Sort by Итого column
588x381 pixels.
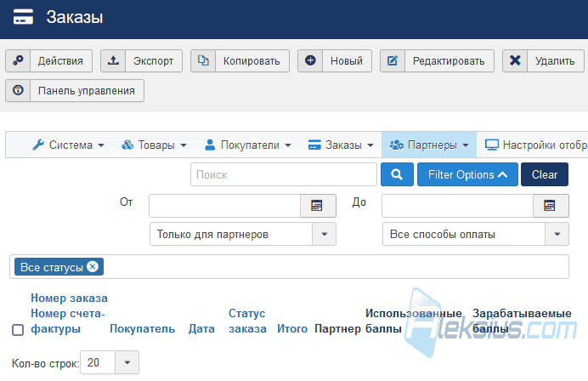coord(292,329)
